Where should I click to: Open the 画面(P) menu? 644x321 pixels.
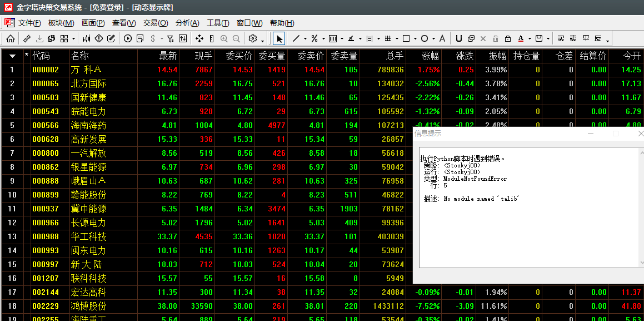(x=93, y=23)
